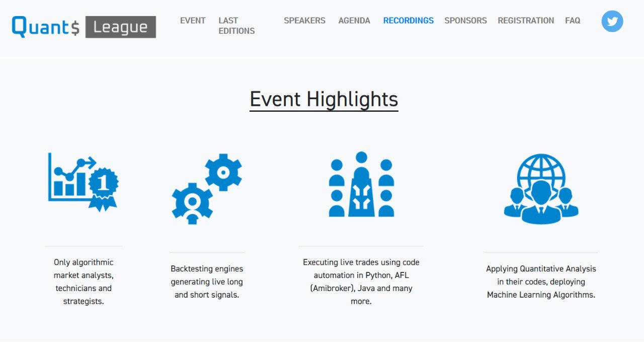Open the FAQ link

(573, 21)
